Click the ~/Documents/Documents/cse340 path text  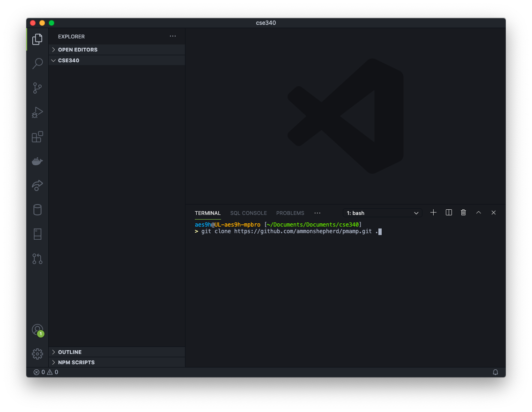[x=313, y=225]
